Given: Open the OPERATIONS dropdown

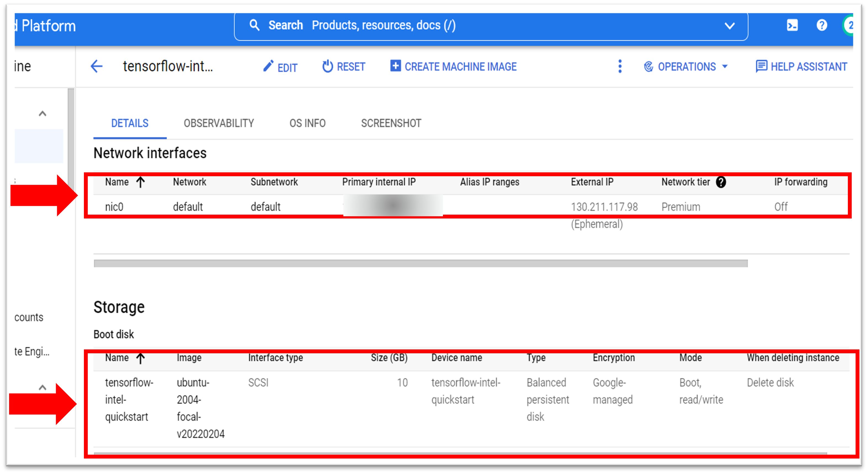Looking at the screenshot, I should tap(686, 67).
